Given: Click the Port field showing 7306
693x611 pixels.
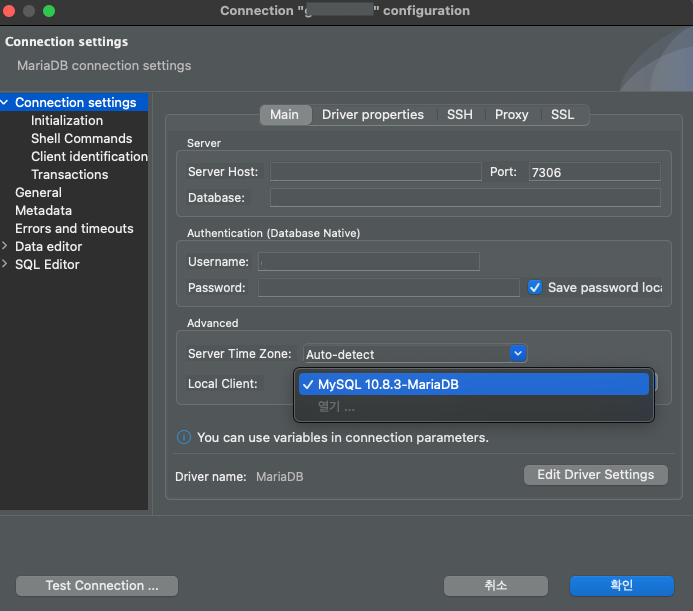Looking at the screenshot, I should (x=594, y=172).
